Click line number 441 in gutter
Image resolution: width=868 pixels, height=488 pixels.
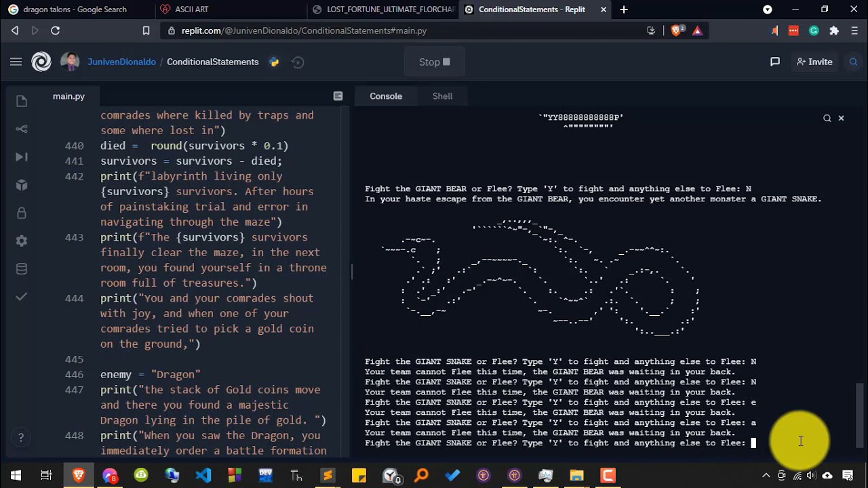coord(74,161)
